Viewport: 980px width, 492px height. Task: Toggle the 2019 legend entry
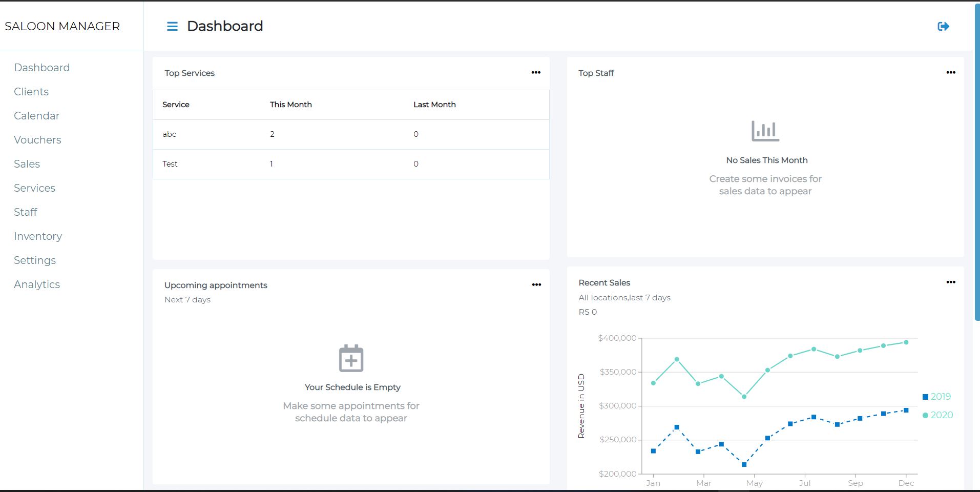click(936, 397)
